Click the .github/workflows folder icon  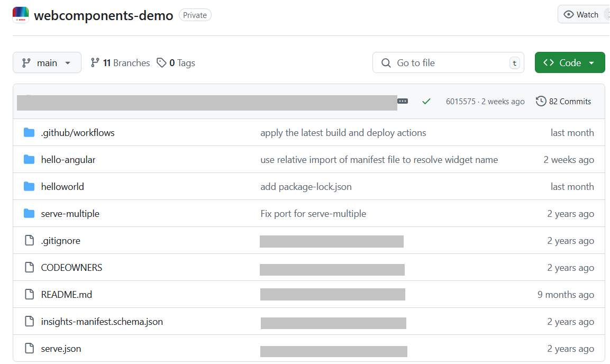tap(29, 133)
